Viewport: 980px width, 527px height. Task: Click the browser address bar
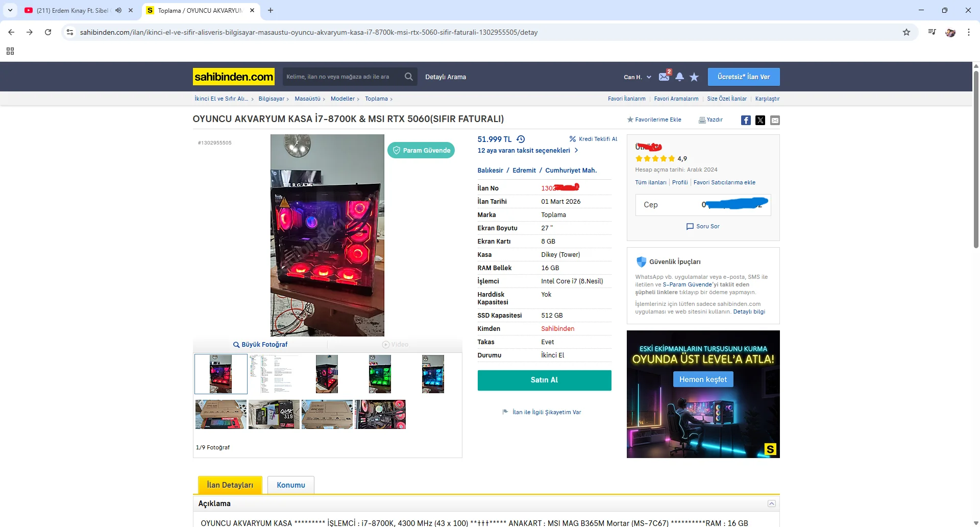coord(490,32)
